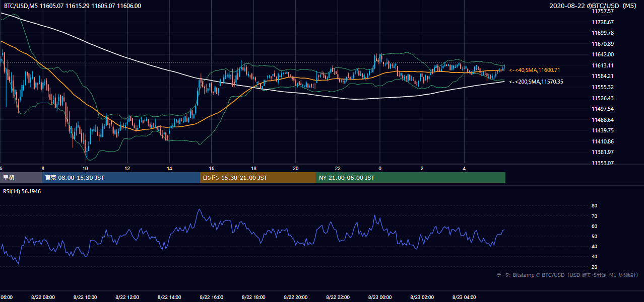The image size is (644, 302).
Task: Click the BTC/USD,M5 OHLC header text
Action: pyautogui.click(x=73, y=6)
